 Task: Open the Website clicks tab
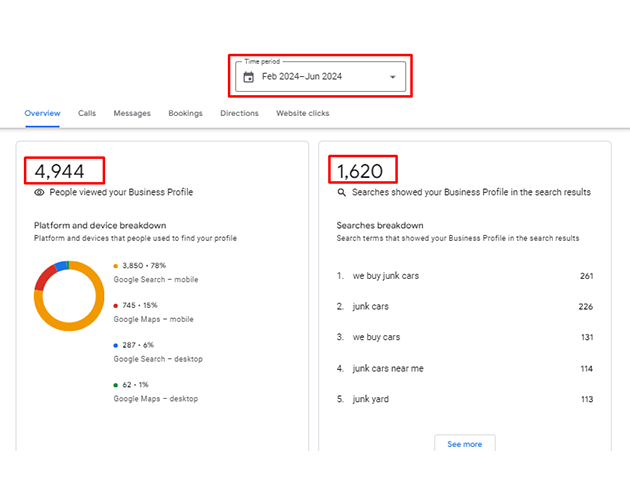302,113
